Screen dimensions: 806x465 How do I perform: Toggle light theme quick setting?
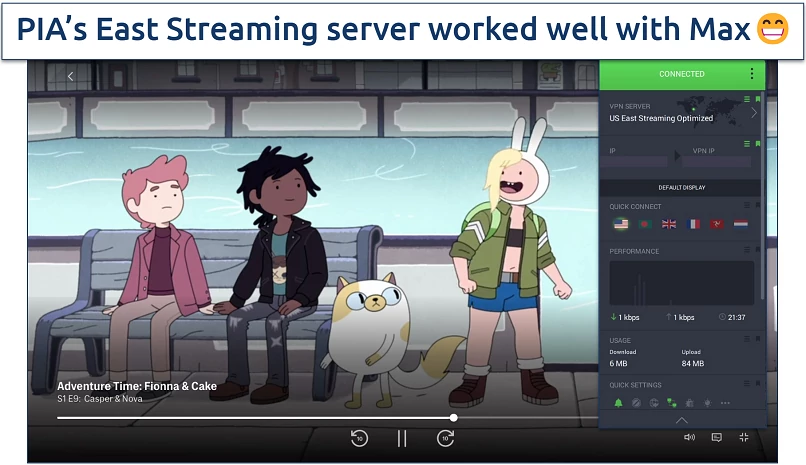[x=707, y=403]
